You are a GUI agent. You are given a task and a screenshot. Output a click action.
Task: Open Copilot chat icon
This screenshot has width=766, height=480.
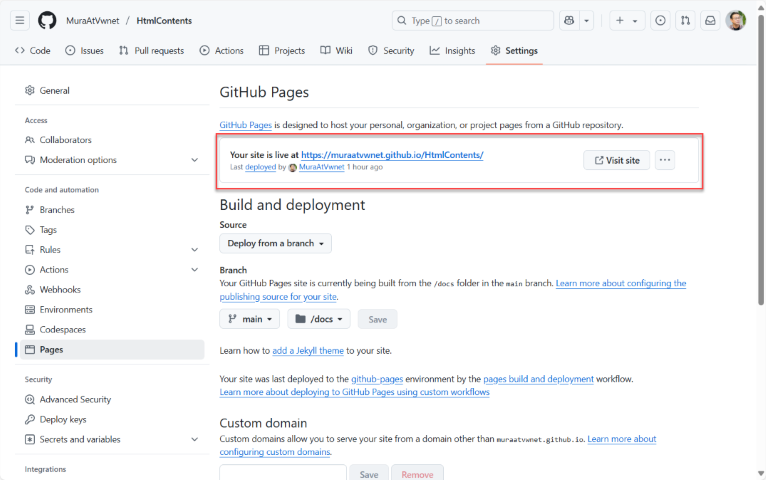pyautogui.click(x=569, y=21)
